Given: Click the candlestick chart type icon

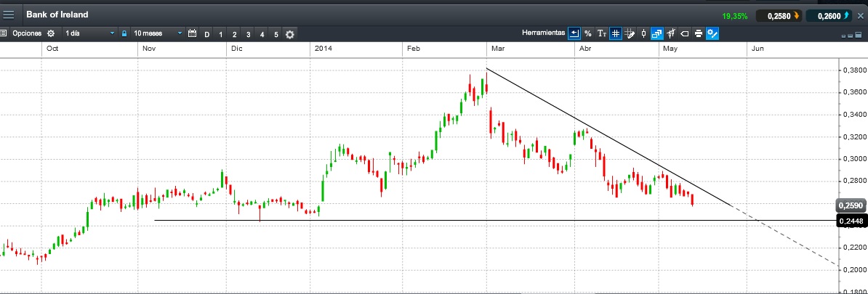Looking at the screenshot, I should pos(643,33).
